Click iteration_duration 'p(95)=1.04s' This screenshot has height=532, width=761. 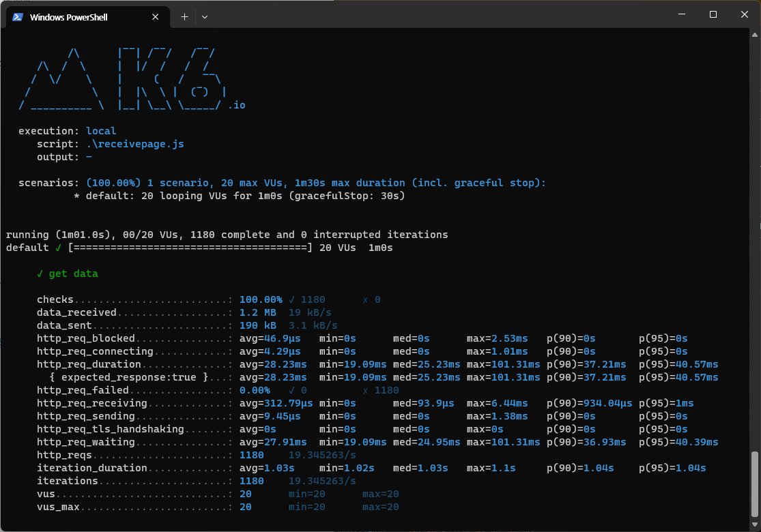tap(672, 468)
